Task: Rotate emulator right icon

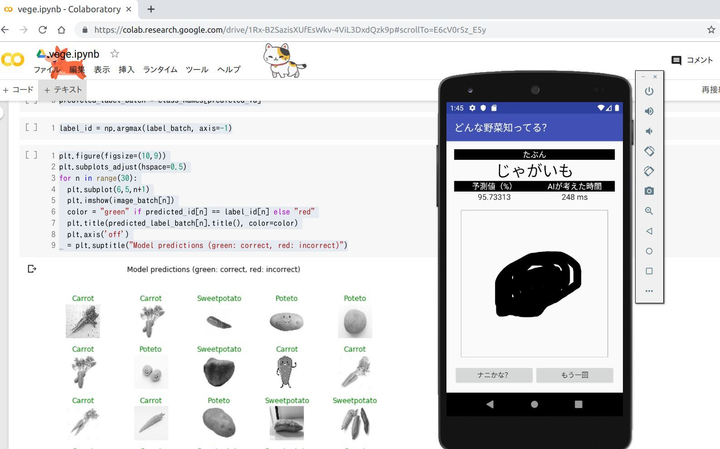Action: point(649,171)
